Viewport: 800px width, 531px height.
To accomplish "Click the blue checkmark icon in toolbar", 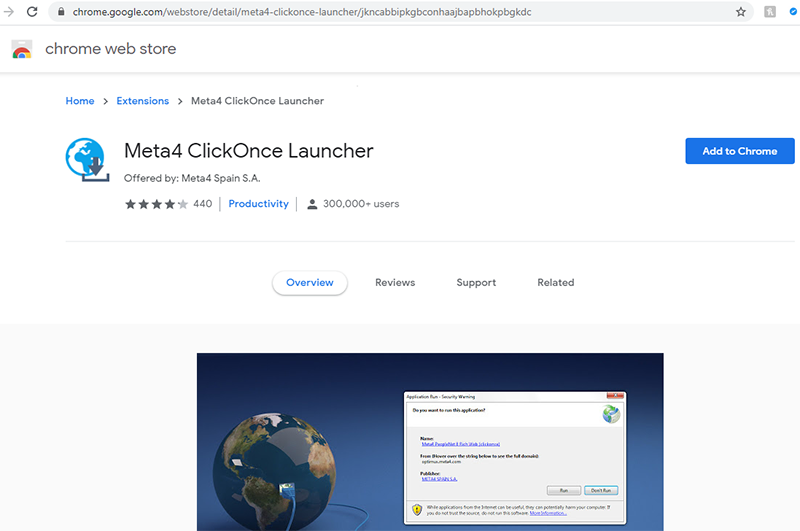I will coord(794,12).
